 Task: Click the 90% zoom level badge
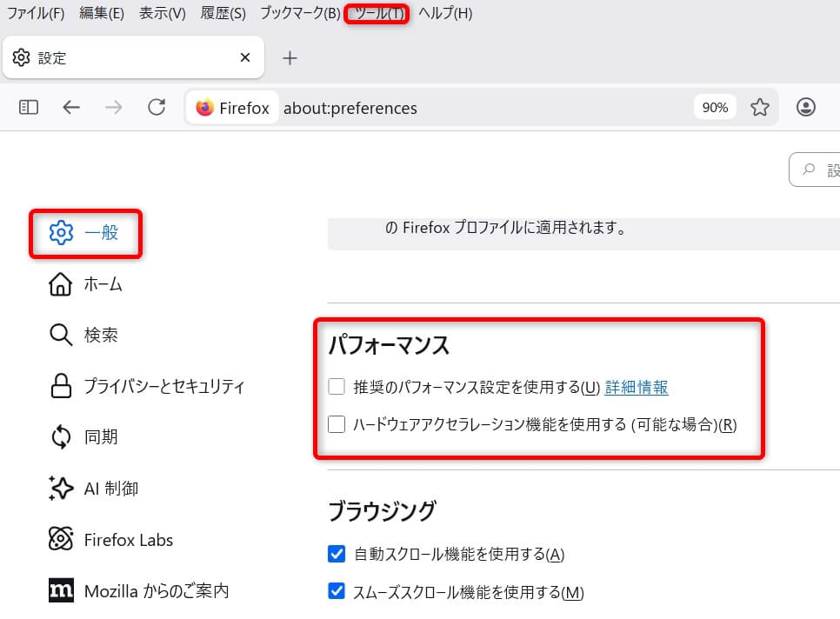click(715, 108)
